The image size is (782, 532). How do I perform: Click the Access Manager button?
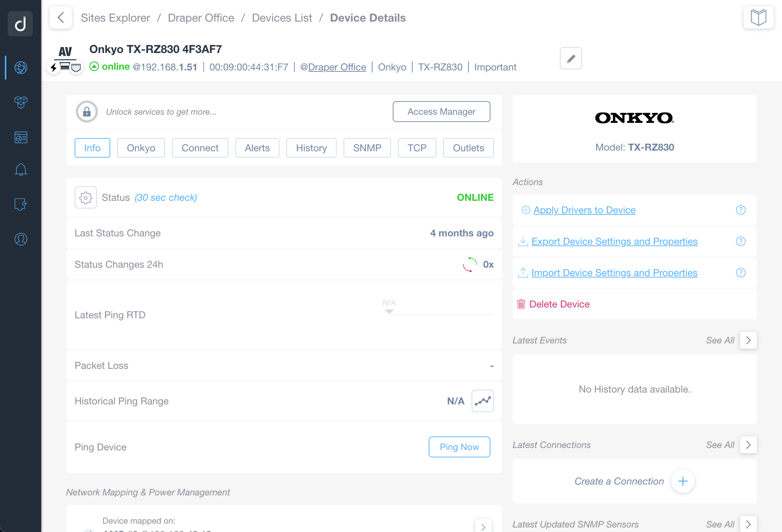point(442,111)
